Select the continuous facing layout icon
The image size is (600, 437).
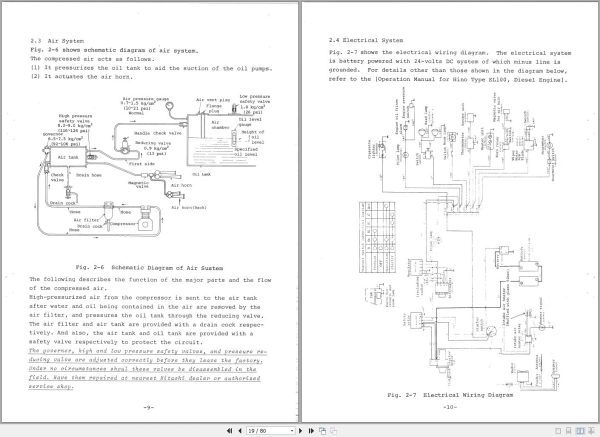[591, 431]
